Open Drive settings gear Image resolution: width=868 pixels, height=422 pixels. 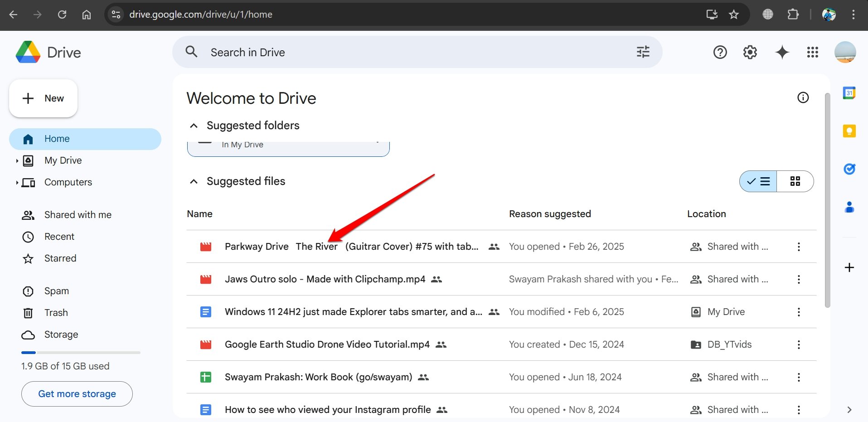750,52
